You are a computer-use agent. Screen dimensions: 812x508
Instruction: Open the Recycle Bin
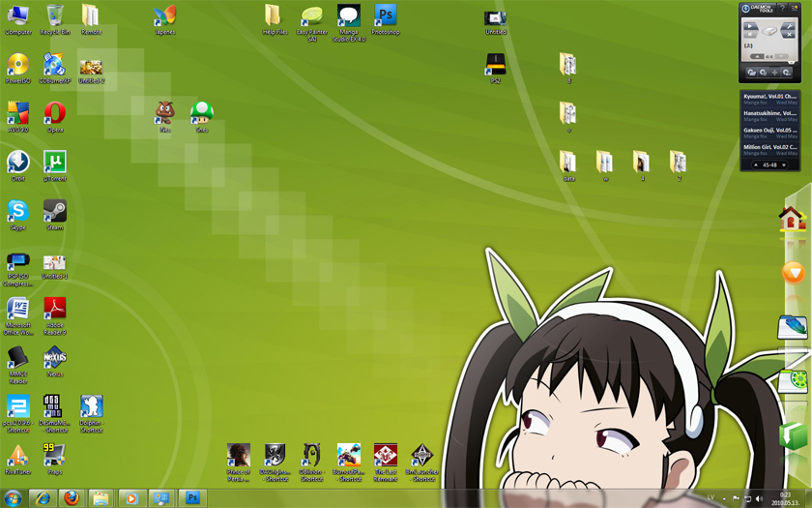pos(55,20)
